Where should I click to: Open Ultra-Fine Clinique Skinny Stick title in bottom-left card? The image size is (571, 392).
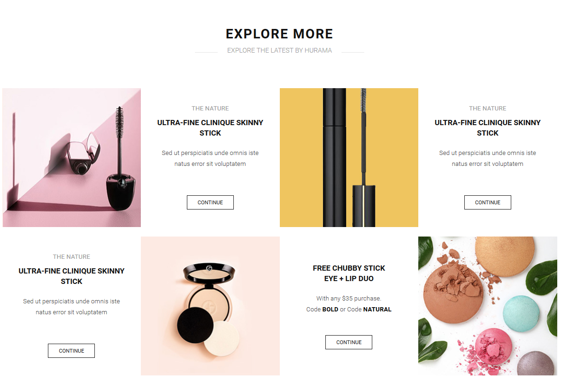[x=72, y=276]
